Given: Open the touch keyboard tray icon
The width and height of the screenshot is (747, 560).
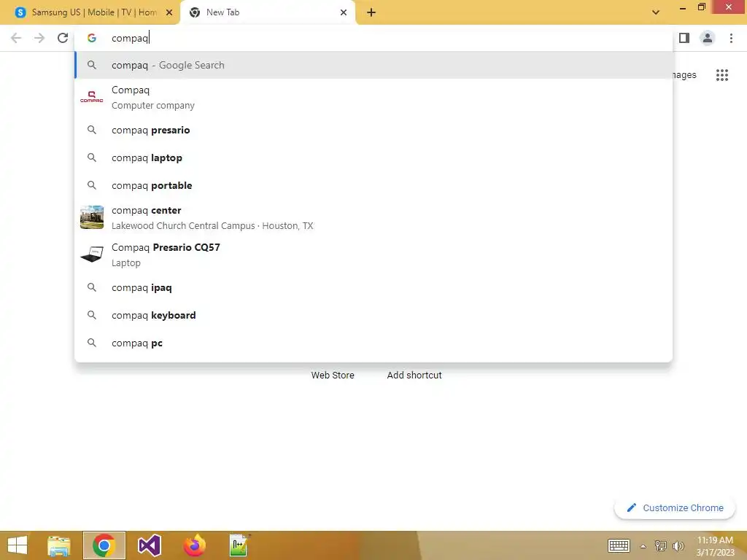Looking at the screenshot, I should click(619, 545).
